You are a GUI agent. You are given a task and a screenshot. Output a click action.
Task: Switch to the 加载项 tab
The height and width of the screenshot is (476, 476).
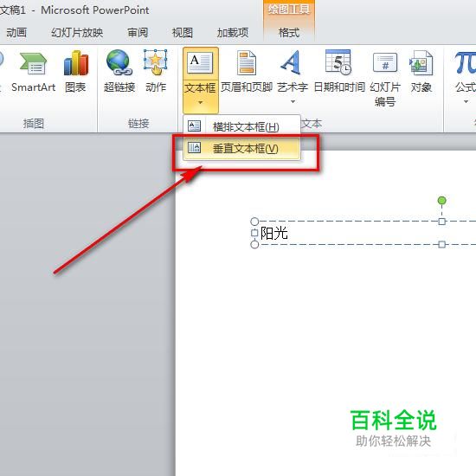click(233, 33)
